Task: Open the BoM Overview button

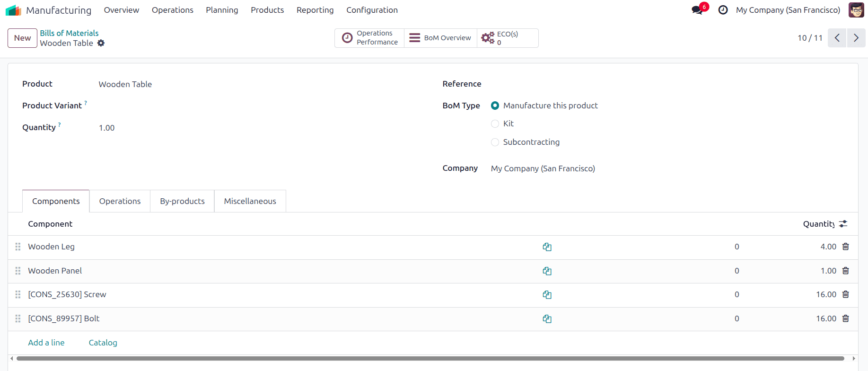Action: pyautogui.click(x=440, y=38)
